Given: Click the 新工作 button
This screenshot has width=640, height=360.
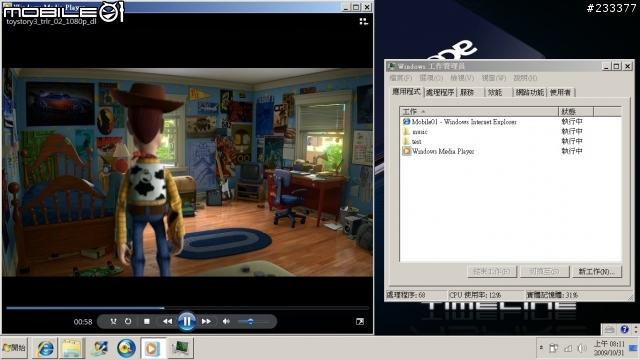Looking at the screenshot, I should click(x=597, y=271).
